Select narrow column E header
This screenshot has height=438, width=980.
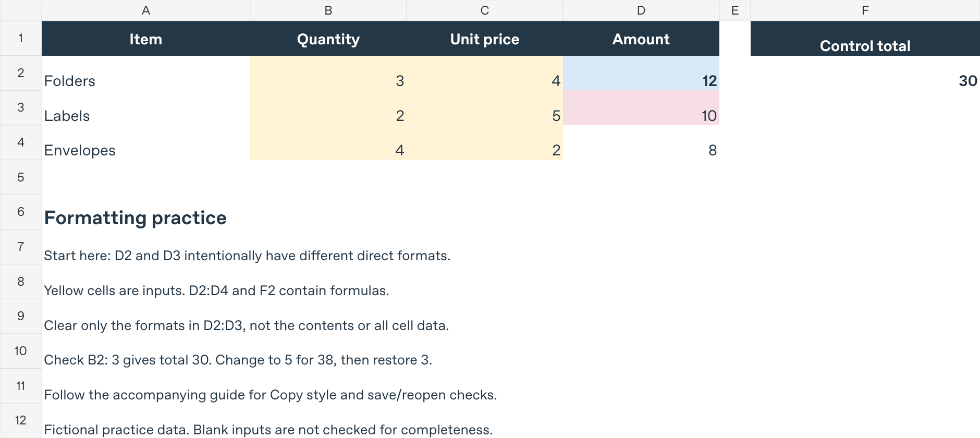(x=735, y=10)
